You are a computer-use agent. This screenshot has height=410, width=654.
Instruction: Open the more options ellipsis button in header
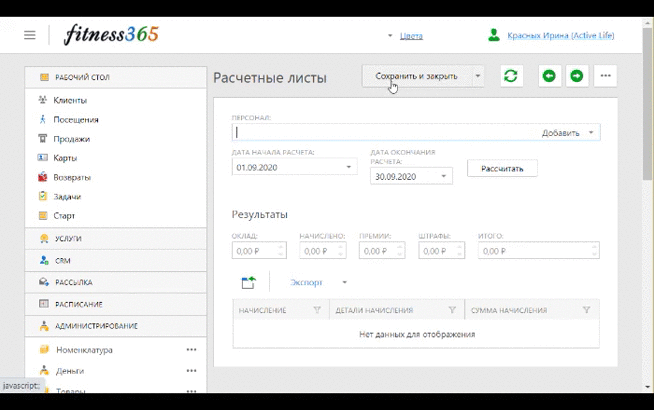pyautogui.click(x=605, y=76)
